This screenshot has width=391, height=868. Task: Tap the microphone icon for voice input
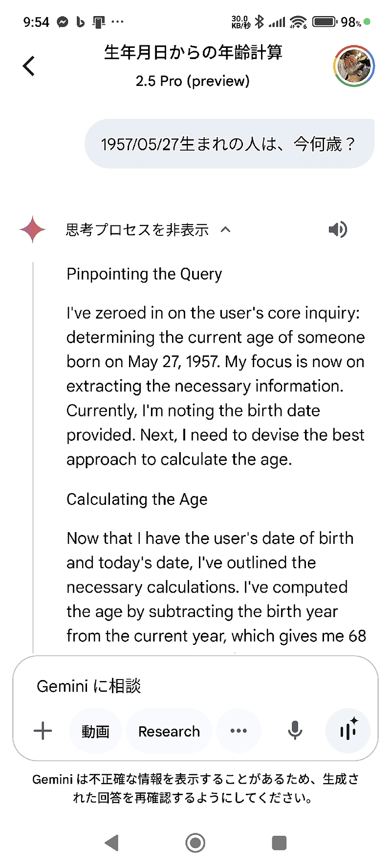(x=295, y=731)
